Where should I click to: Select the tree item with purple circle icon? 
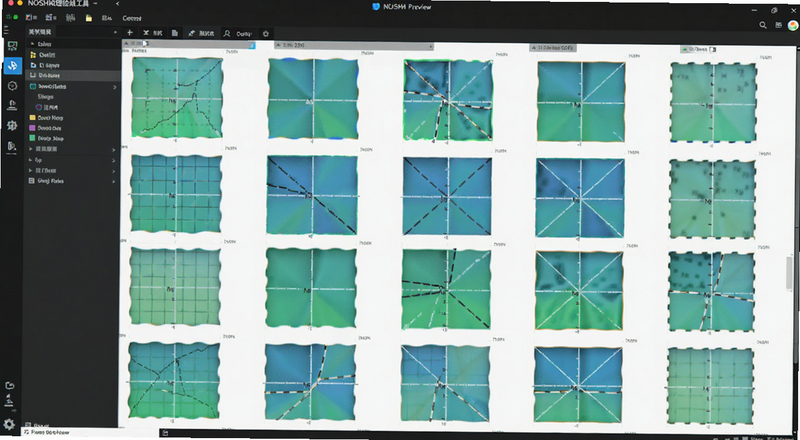[47, 108]
